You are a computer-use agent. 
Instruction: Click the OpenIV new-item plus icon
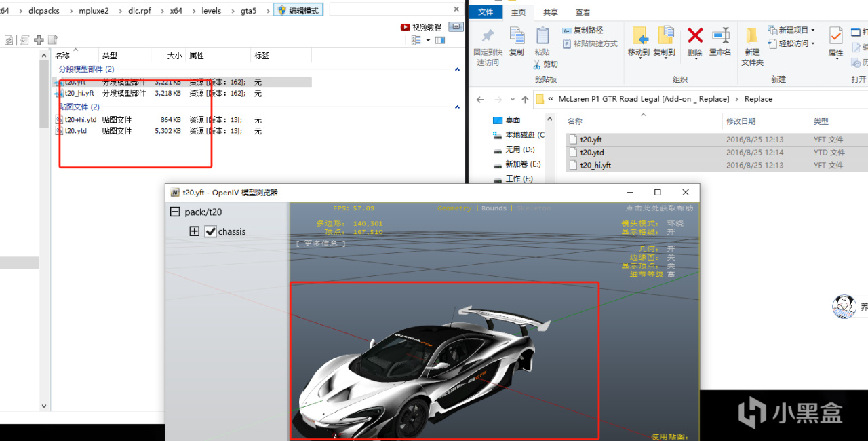click(x=39, y=40)
